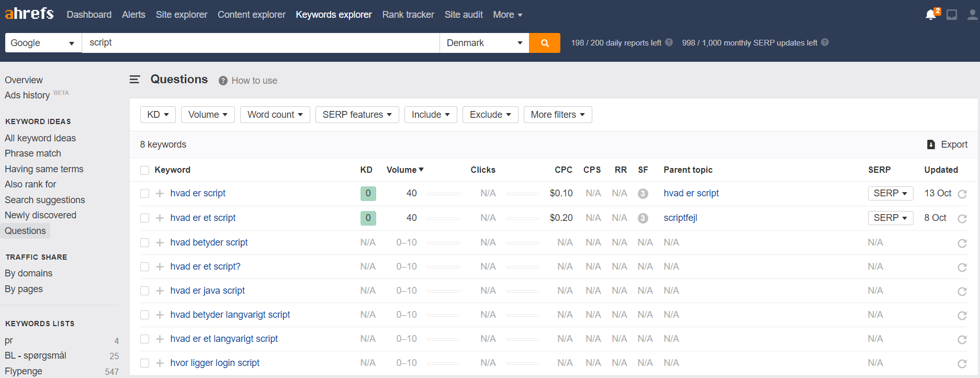Click the volume bar for 'hvad er script'

pyautogui.click(x=443, y=194)
